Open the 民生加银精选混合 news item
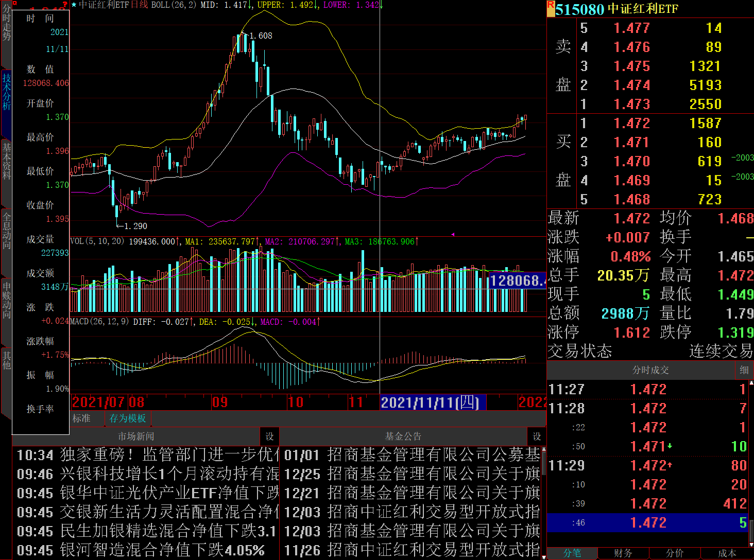Viewport: 754px width, 560px height. pos(146,531)
